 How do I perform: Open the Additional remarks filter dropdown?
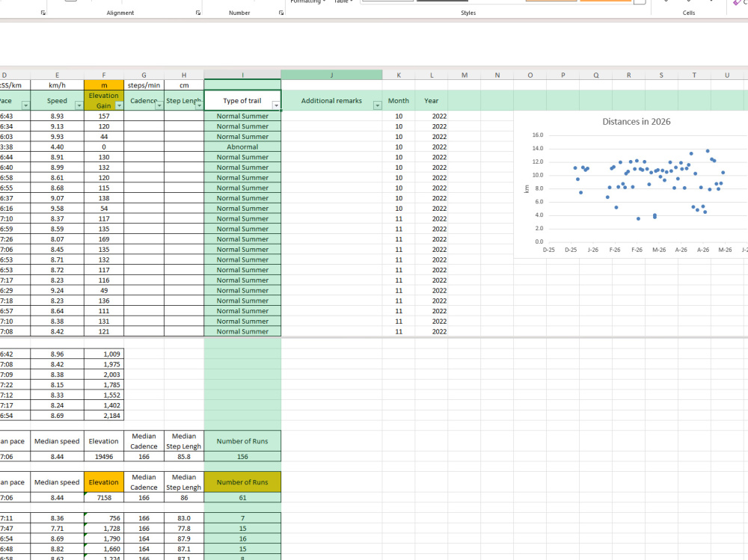click(377, 105)
